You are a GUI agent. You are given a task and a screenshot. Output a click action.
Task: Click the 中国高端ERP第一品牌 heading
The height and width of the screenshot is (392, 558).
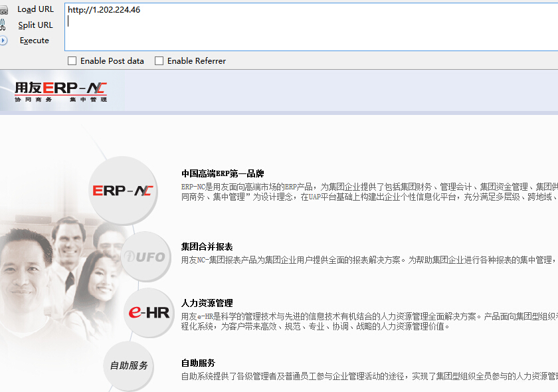[x=223, y=174]
